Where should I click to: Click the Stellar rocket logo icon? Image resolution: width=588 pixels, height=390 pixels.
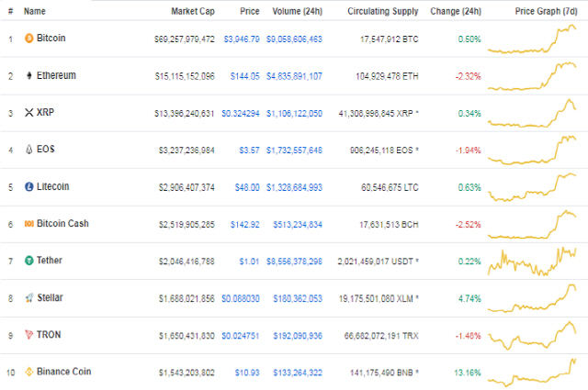(x=28, y=298)
